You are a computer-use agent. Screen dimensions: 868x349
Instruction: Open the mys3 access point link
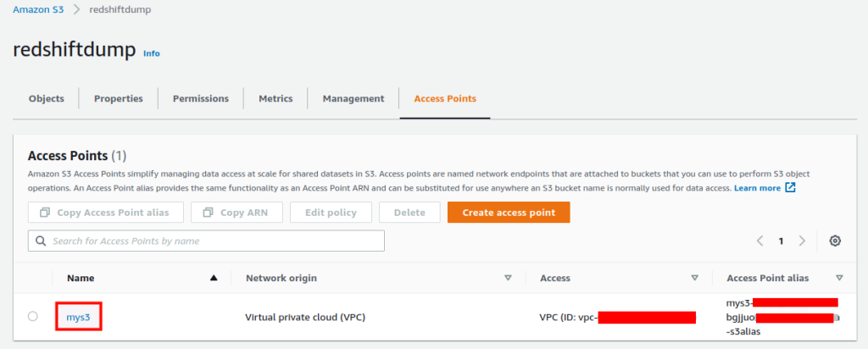point(78,318)
